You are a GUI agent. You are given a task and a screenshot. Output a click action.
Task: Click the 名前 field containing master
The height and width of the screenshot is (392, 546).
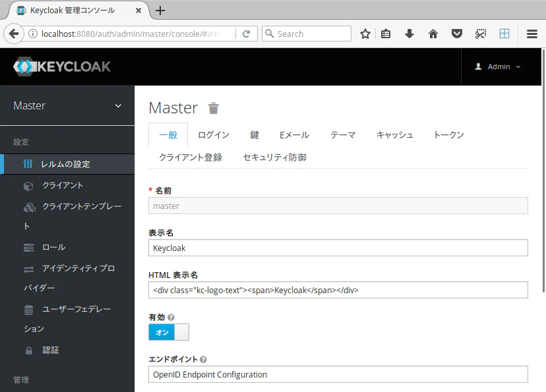click(338, 206)
